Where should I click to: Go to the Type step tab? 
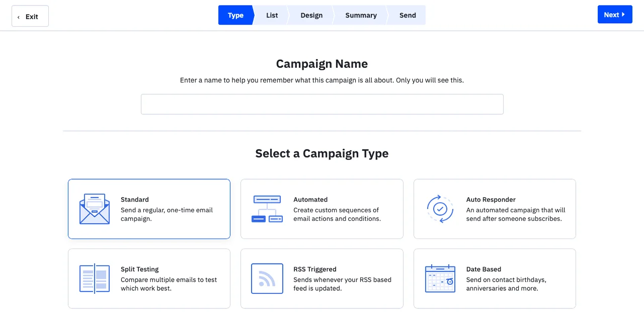point(235,15)
